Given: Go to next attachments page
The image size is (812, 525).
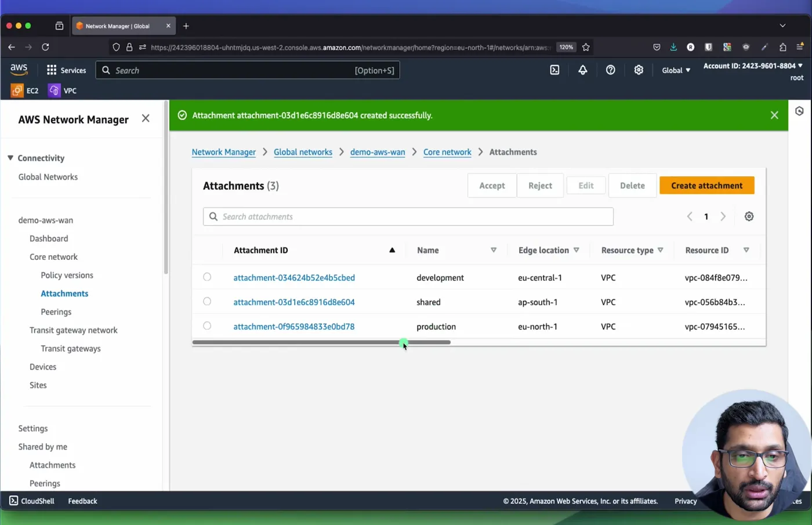Looking at the screenshot, I should click(723, 216).
